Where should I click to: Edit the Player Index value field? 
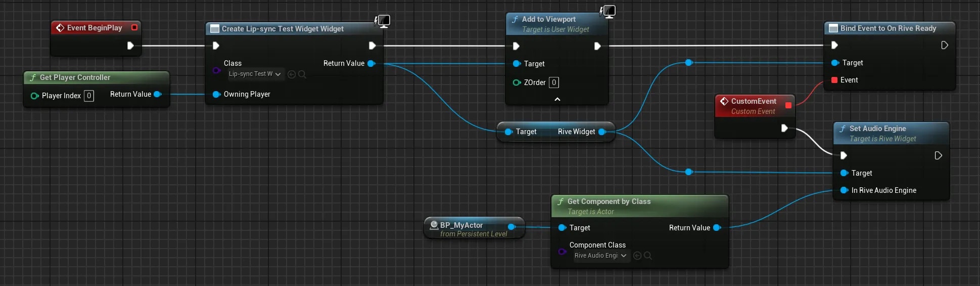click(89, 96)
